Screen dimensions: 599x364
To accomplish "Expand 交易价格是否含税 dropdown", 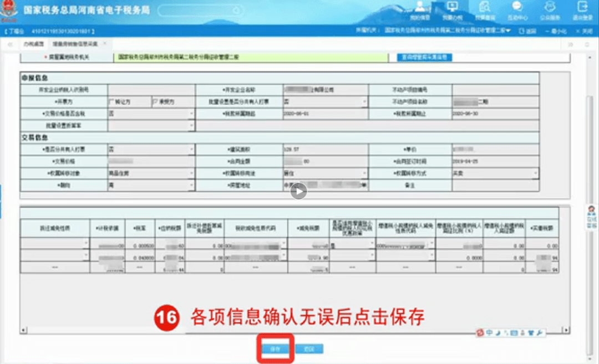I will click(151, 114).
